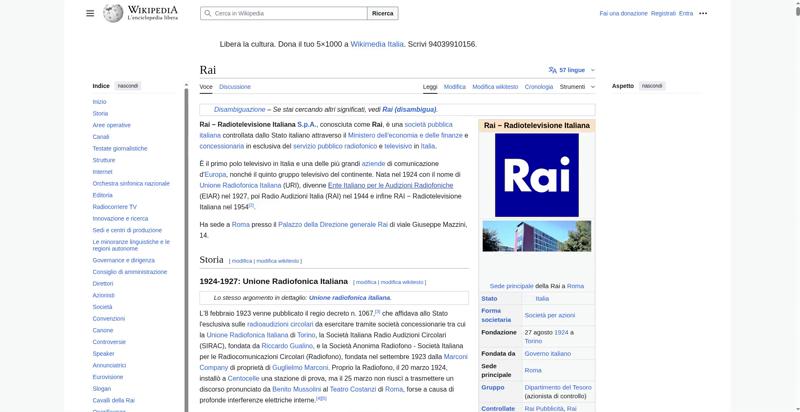
Task: Jump to Radiocorriere TV in the index
Action: (x=114, y=207)
